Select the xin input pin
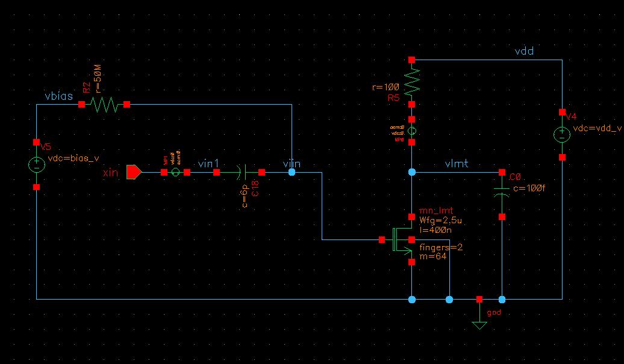This screenshot has height=364, width=624. click(x=134, y=172)
